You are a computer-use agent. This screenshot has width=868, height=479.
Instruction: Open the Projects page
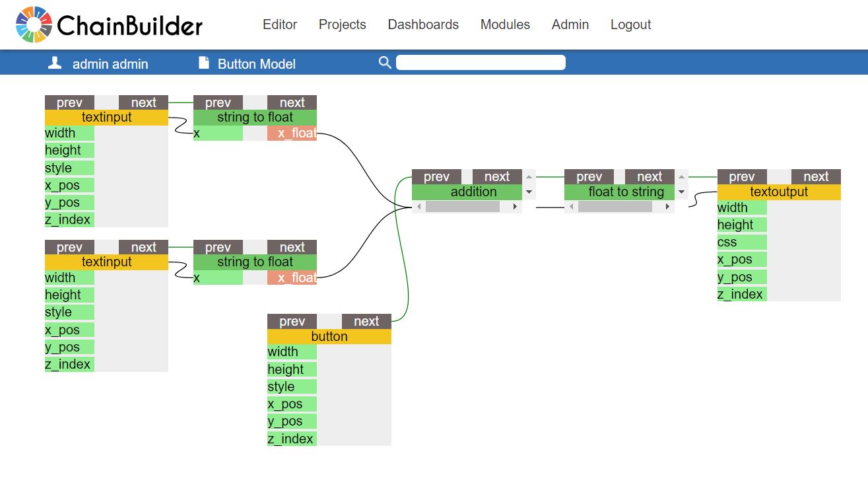[342, 24]
